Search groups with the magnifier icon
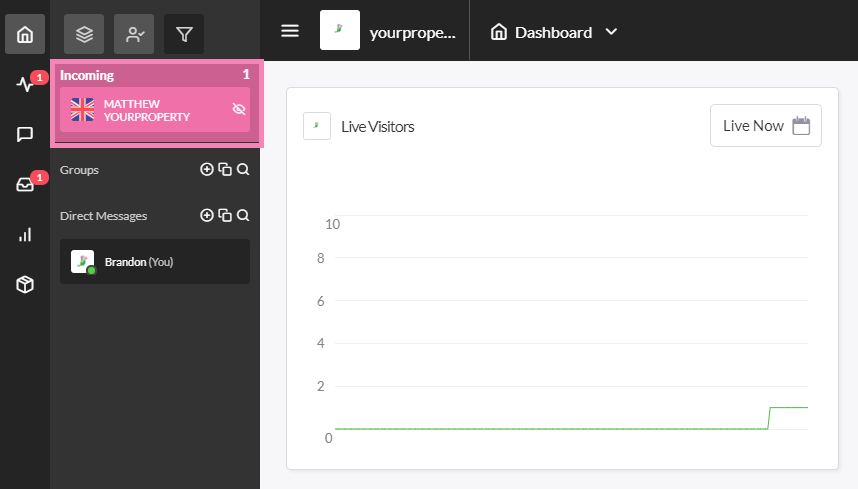Viewport: 858px width, 489px height. tap(243, 170)
